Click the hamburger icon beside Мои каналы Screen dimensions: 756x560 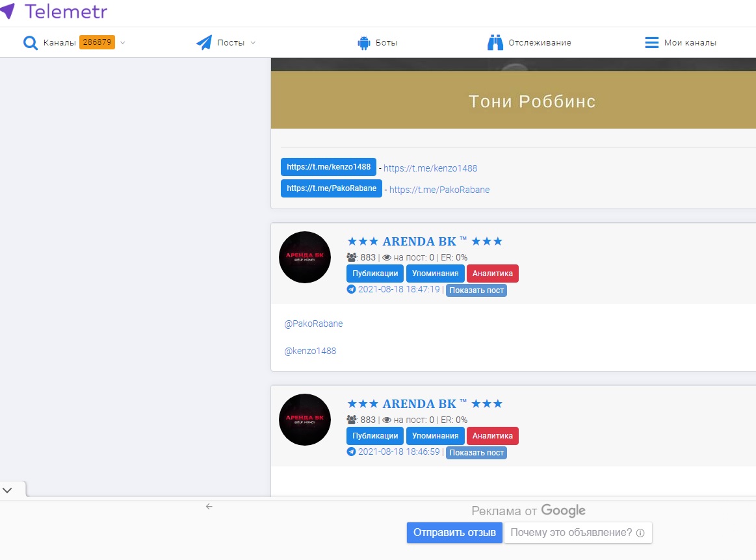pos(651,42)
